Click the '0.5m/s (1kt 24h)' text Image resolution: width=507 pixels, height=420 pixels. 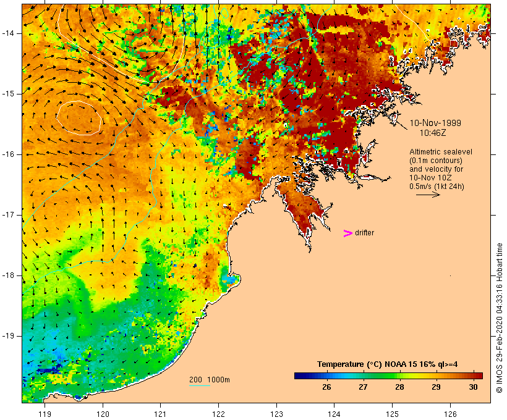[x=437, y=187]
